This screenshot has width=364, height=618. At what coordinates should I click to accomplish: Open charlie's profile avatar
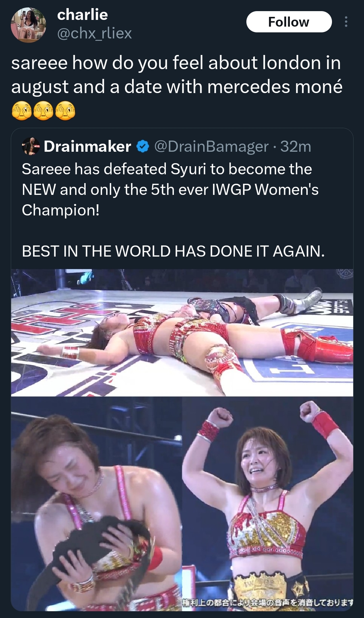pyautogui.click(x=28, y=25)
